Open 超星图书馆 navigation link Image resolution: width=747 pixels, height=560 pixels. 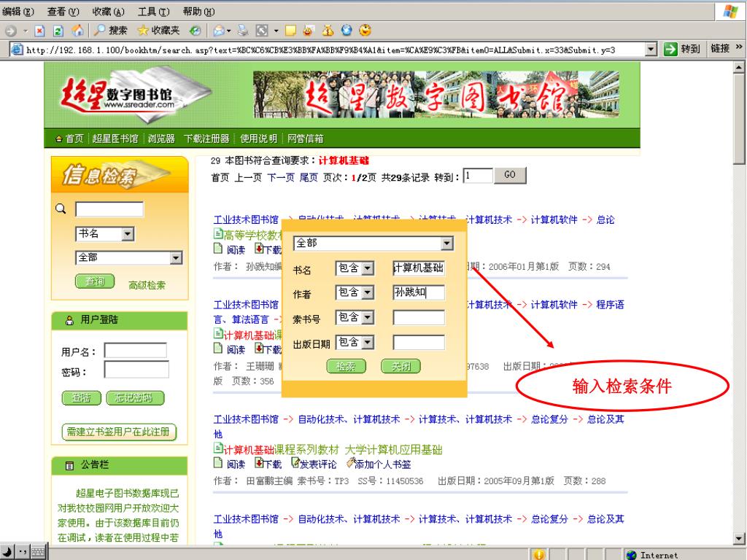click(x=115, y=139)
